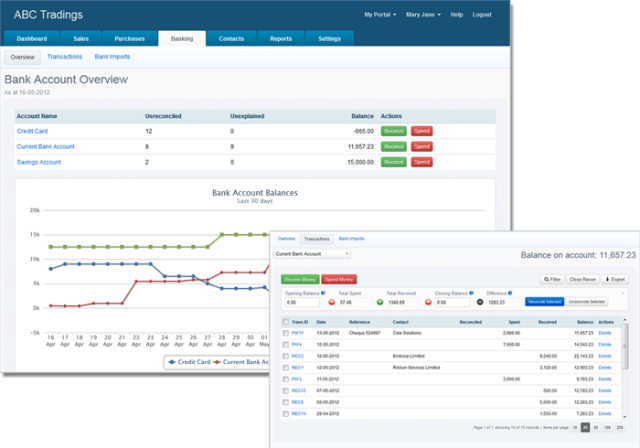
Task: Click in the Closing Balance input field
Action: tap(452, 302)
